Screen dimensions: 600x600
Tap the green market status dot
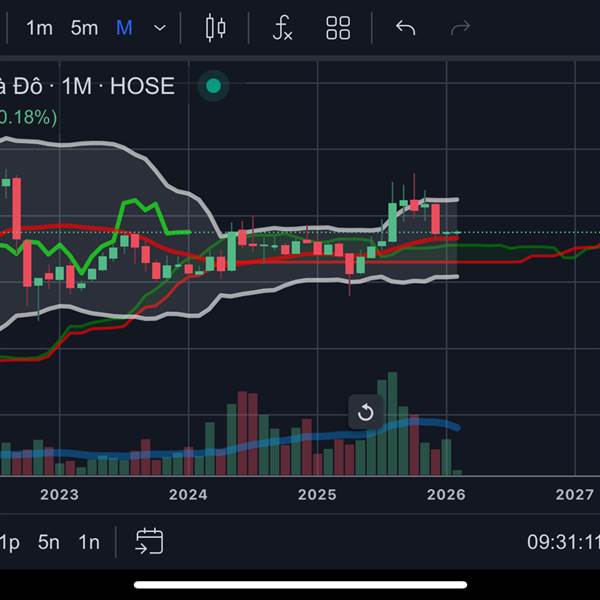(214, 86)
